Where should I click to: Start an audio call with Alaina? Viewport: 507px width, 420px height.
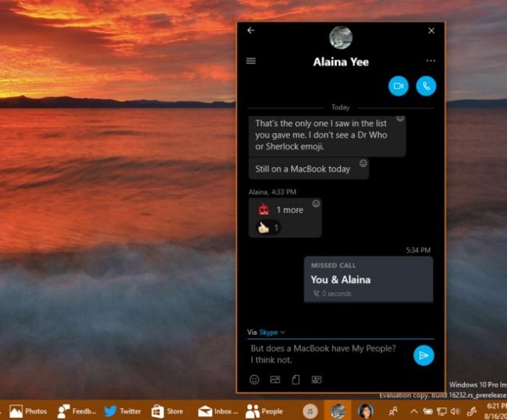(426, 86)
